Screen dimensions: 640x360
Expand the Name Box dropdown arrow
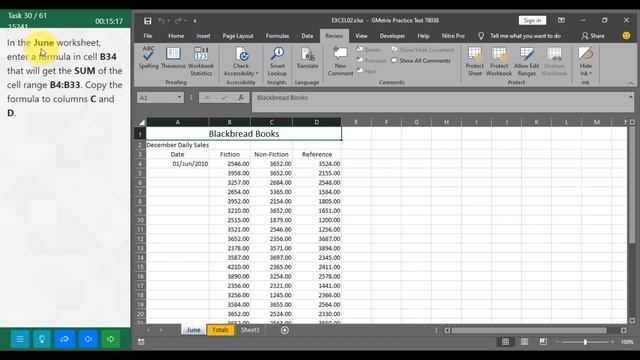tap(179, 98)
